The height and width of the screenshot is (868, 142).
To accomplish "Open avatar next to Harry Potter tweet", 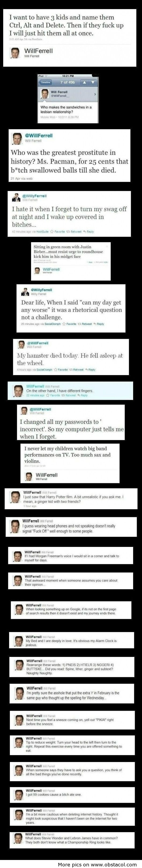I will [16, 497].
